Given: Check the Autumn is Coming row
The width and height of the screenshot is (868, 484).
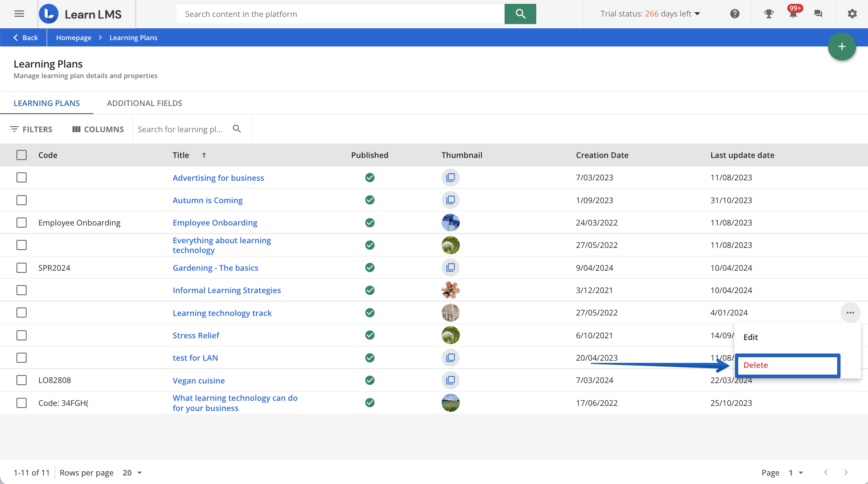Looking at the screenshot, I should point(22,200).
